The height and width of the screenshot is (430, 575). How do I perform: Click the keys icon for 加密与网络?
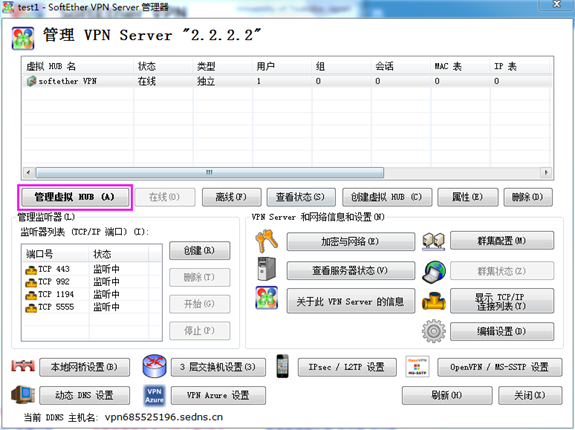pyautogui.click(x=266, y=241)
